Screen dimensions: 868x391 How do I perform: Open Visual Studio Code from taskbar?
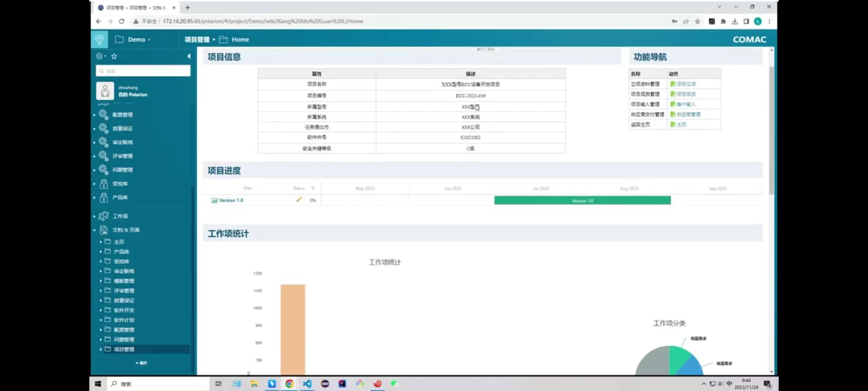click(x=307, y=384)
